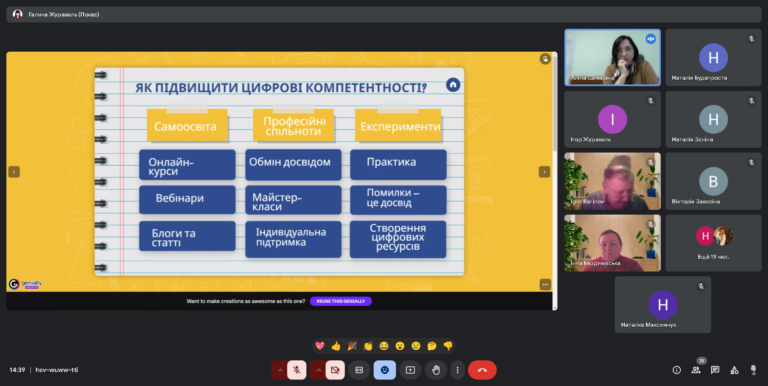
Task: Open Genially three-dot options on slide
Action: point(545,284)
